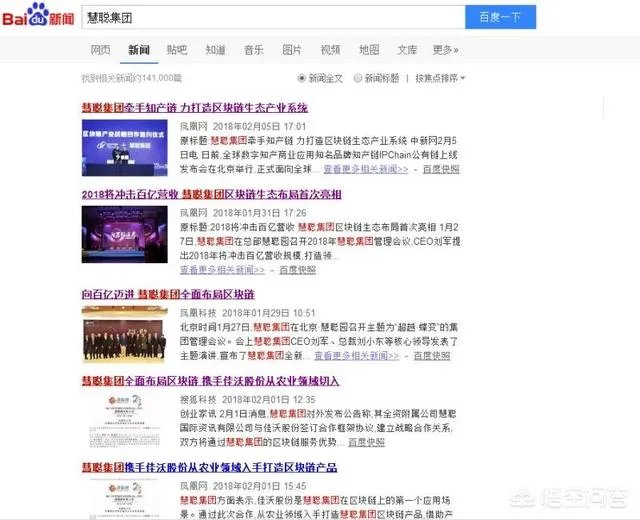
Task: Click 查看更多相关新闻 in the 17:01 result
Action: coord(366,169)
